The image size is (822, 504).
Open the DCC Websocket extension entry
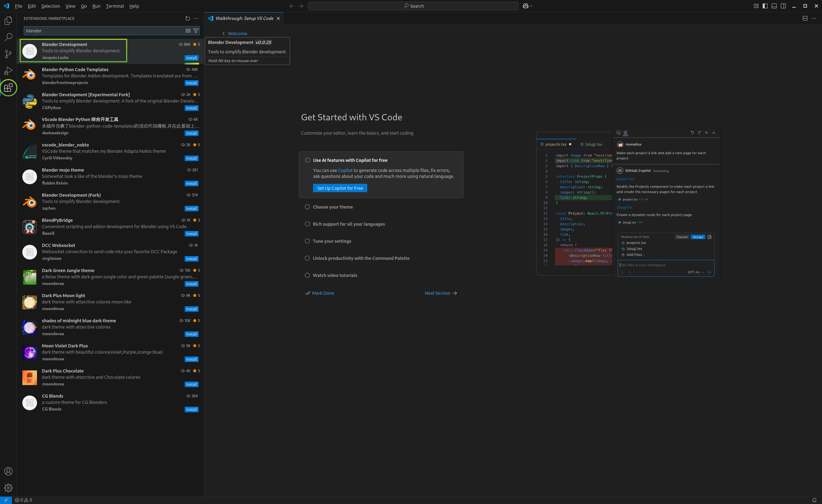click(x=110, y=252)
